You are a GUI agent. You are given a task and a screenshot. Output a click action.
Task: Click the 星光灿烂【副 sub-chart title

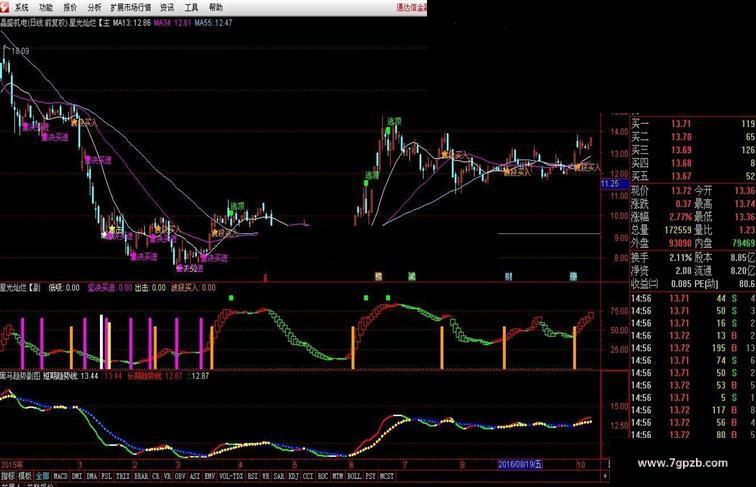click(20, 288)
